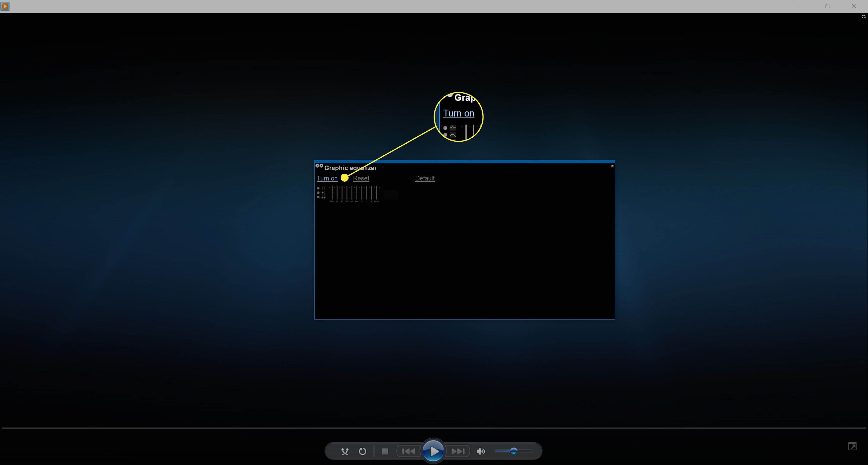Click the Default link to restore settings
Screen dimensions: 868x465
(x=424, y=178)
